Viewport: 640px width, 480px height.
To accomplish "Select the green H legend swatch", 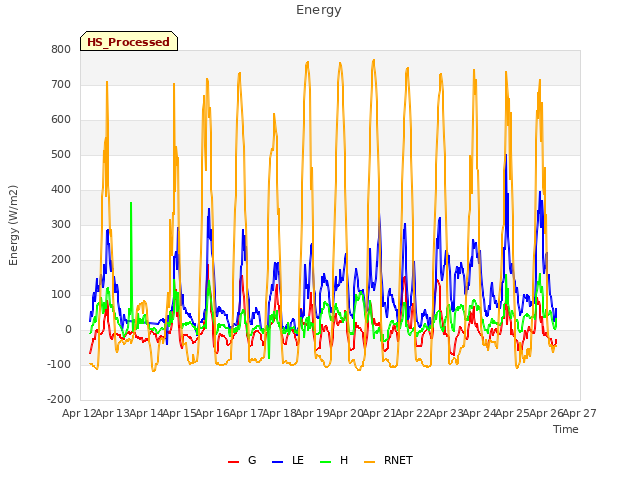I will pos(326,462).
